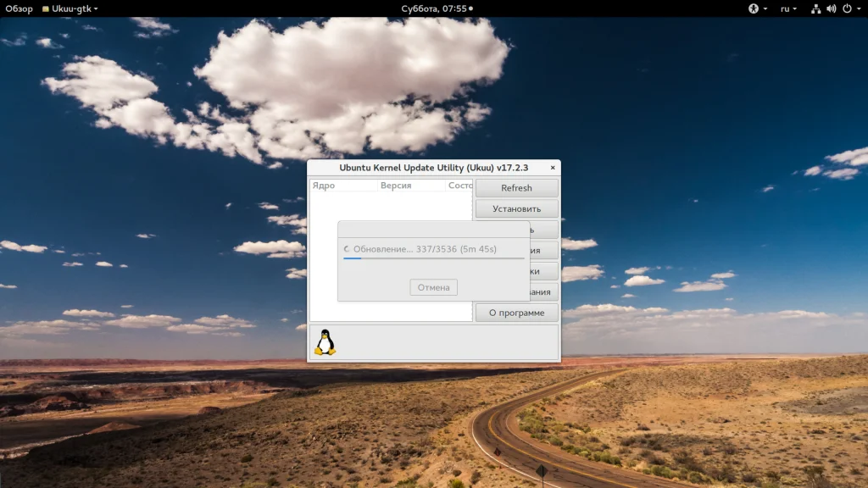Click the update progress bar

click(x=433, y=258)
